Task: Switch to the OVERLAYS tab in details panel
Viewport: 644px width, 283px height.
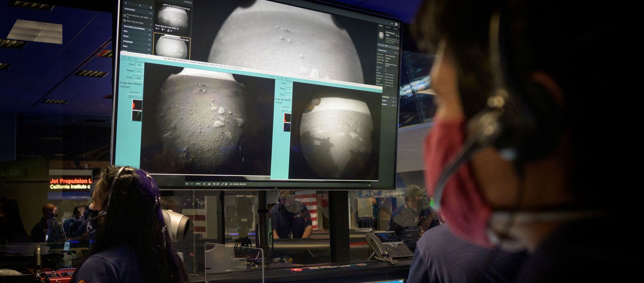Action: [x=388, y=27]
